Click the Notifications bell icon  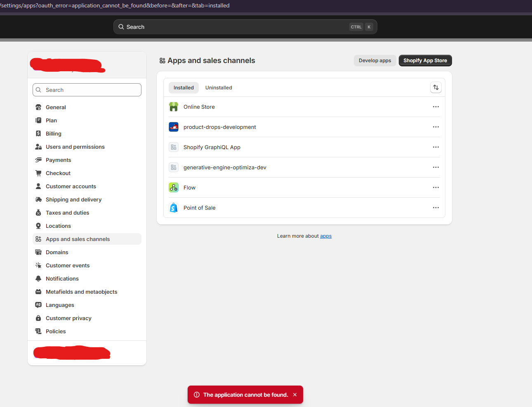tap(38, 278)
